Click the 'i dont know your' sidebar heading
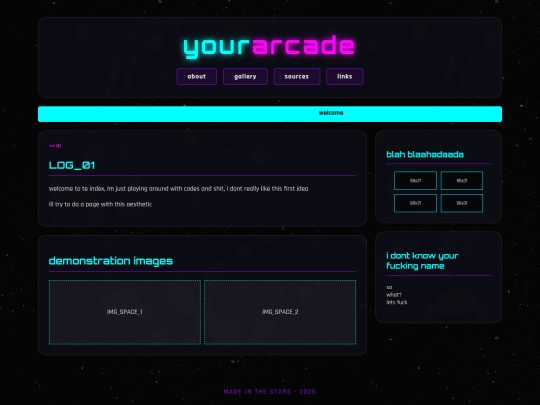The image size is (540, 405). (x=422, y=261)
